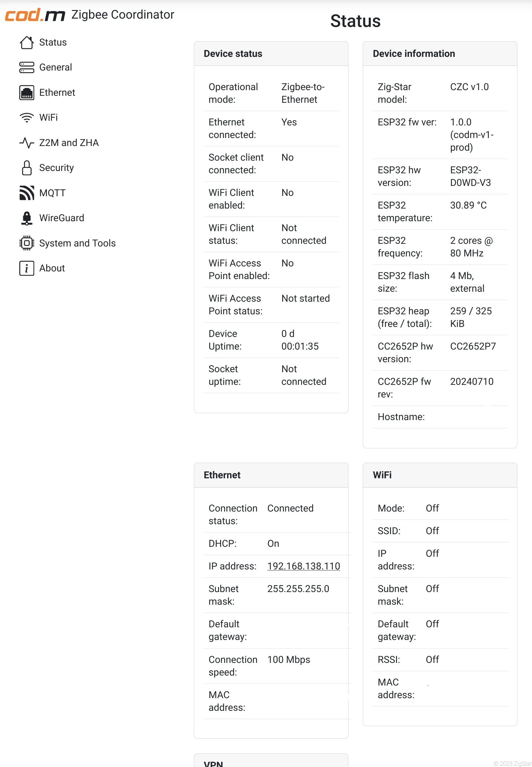Click the WireGuard icon in sidebar
This screenshot has width=532, height=767.
click(27, 218)
